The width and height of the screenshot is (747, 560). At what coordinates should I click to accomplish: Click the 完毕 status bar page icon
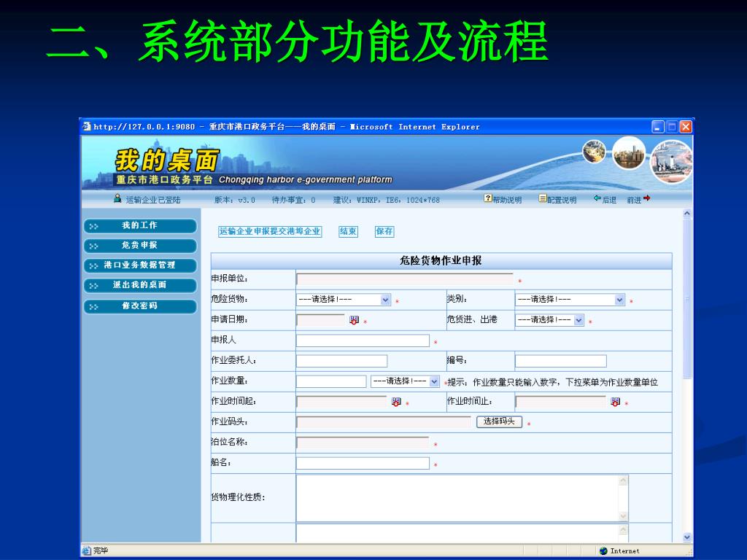[86, 551]
